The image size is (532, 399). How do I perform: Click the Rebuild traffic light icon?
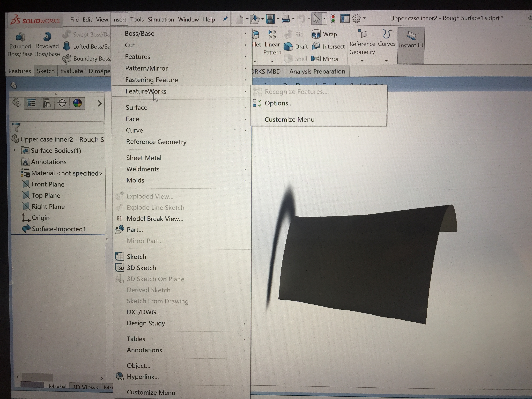pyautogui.click(x=333, y=19)
